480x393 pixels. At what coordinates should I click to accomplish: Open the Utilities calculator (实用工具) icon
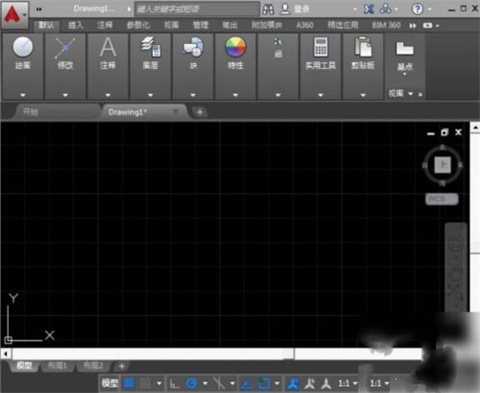tap(321, 47)
